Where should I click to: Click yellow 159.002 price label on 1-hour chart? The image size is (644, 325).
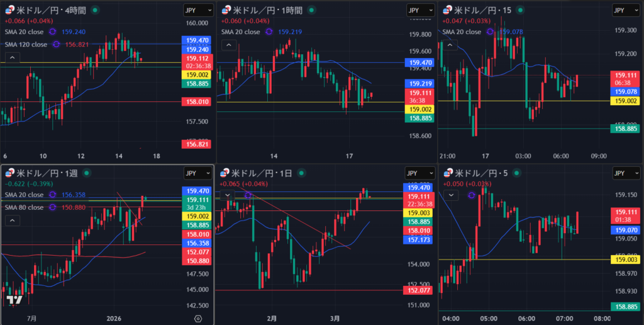pos(421,109)
